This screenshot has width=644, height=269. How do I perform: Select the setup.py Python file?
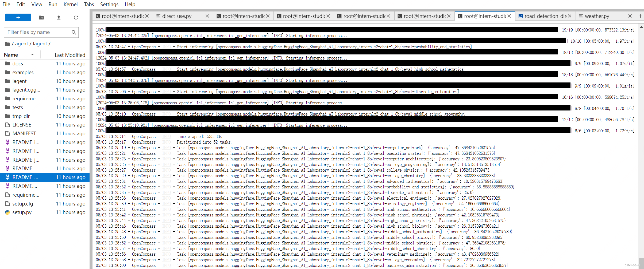pos(45,212)
